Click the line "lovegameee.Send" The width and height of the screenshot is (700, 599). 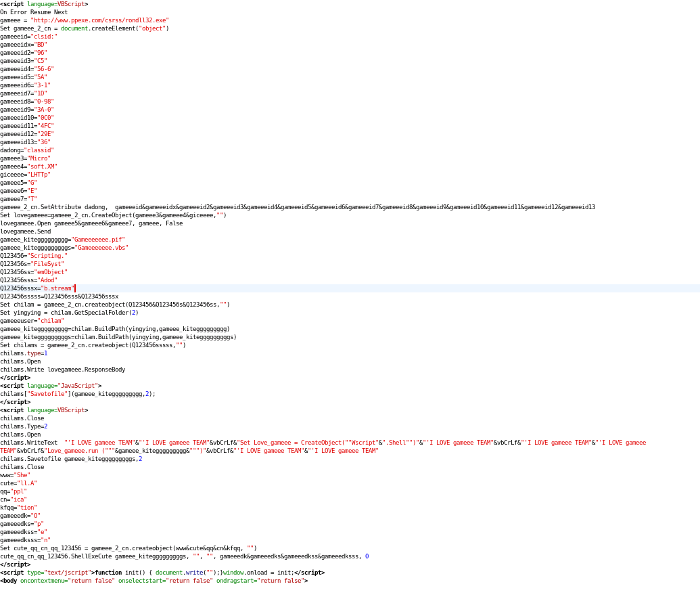26,231
